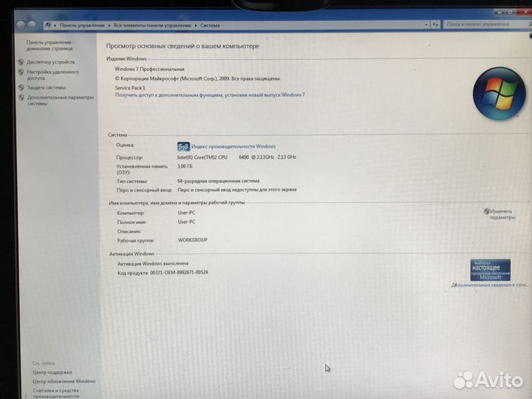The height and width of the screenshot is (399, 532).
Task: Click the Forward navigation arrow button
Action: click(x=32, y=25)
